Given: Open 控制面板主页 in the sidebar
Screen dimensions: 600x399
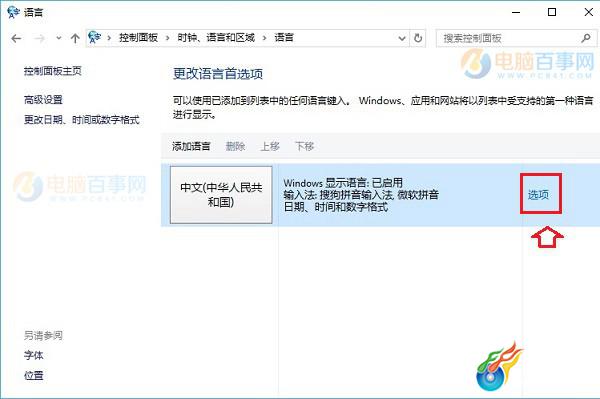Looking at the screenshot, I should click(x=53, y=71).
